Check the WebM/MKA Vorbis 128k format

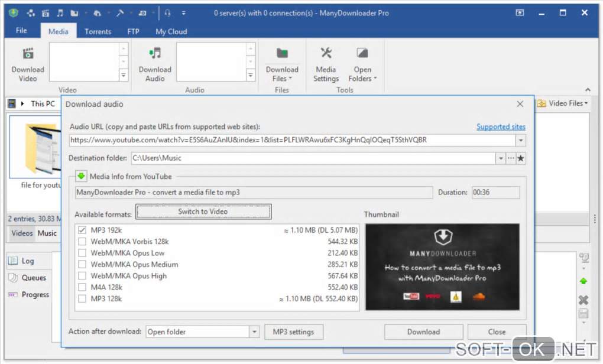coord(82,241)
